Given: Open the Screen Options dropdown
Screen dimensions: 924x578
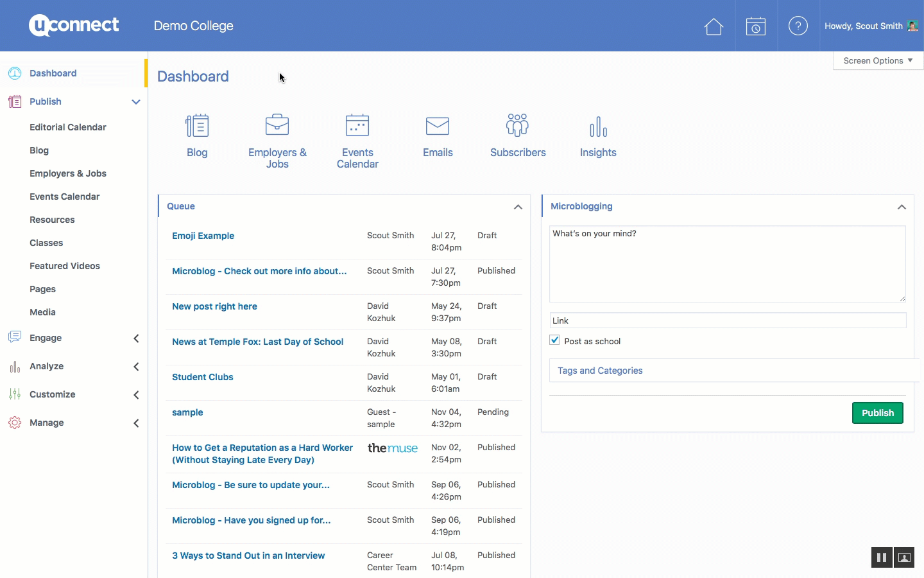Looking at the screenshot, I should click(877, 60).
